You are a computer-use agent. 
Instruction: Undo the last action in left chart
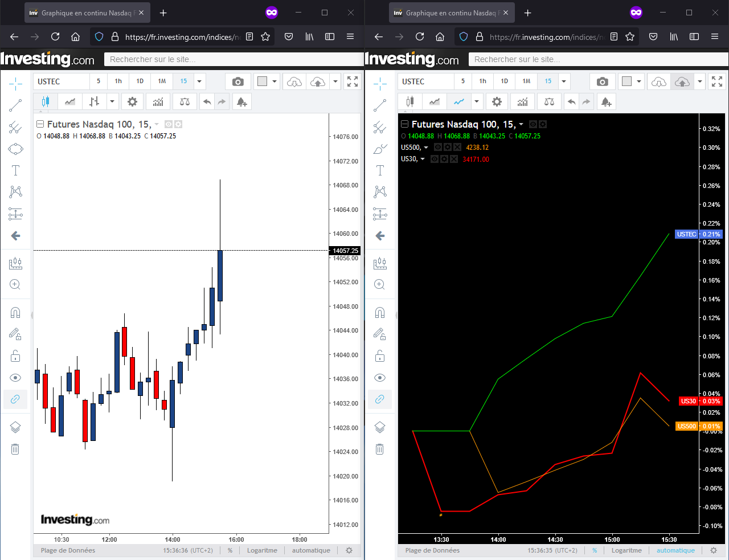point(207,102)
